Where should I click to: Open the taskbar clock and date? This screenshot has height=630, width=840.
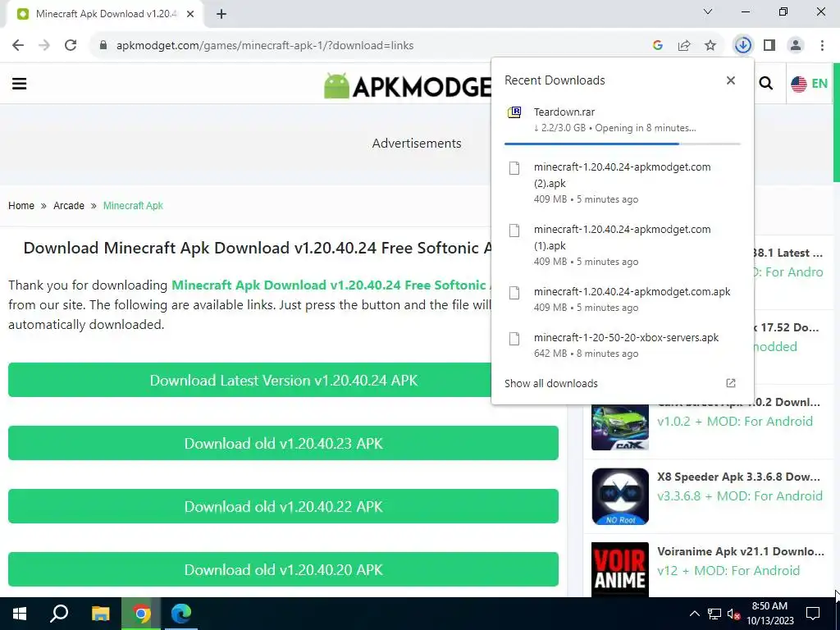769,614
